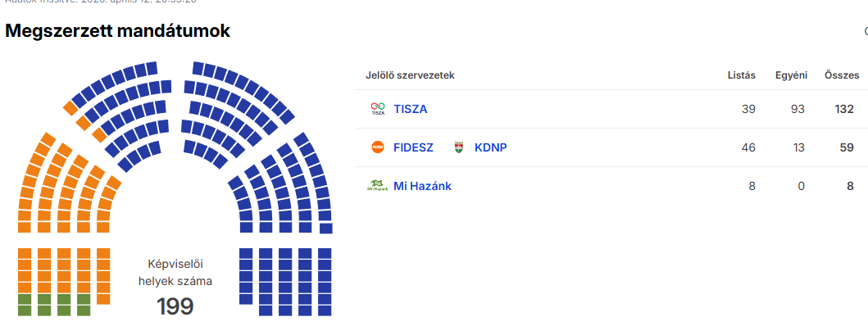Viewport: 868px width, 335px height.
Task: Click the Egyéni column header
Action: 790,75
